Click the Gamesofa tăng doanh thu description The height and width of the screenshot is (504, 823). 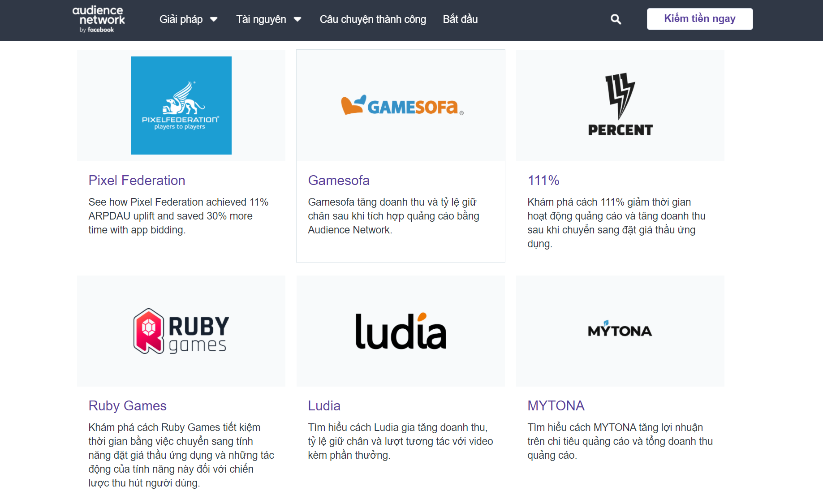pyautogui.click(x=393, y=216)
